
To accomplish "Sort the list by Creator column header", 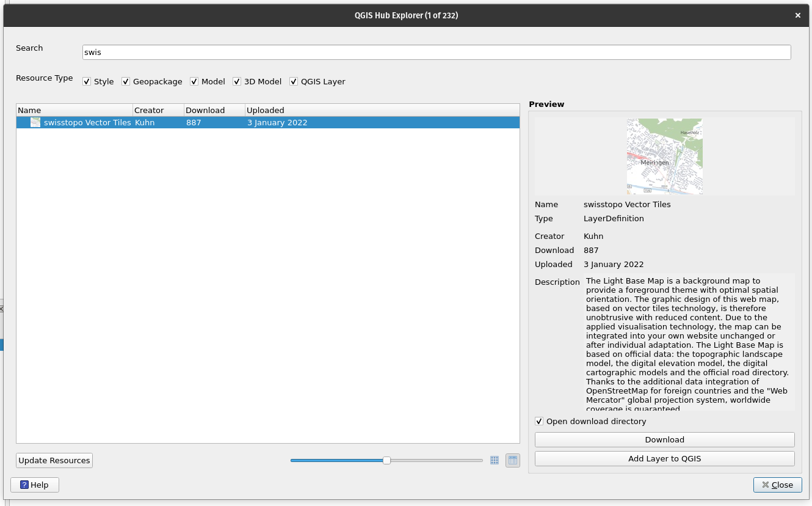I will point(159,110).
